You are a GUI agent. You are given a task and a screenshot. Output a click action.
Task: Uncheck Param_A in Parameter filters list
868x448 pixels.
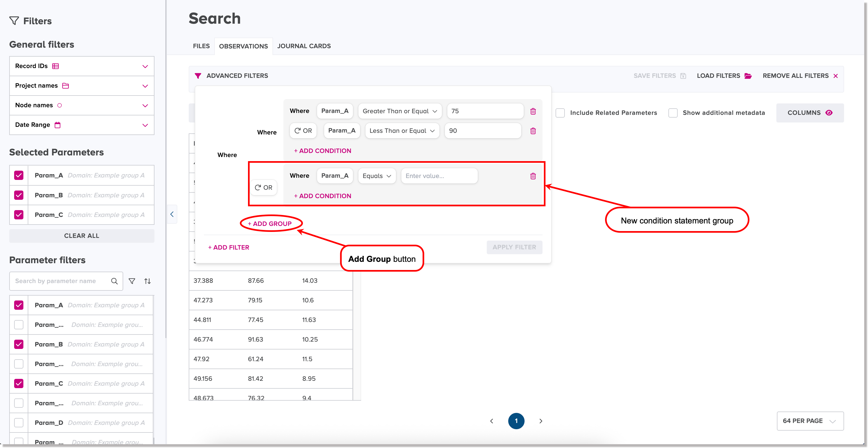[x=19, y=305]
